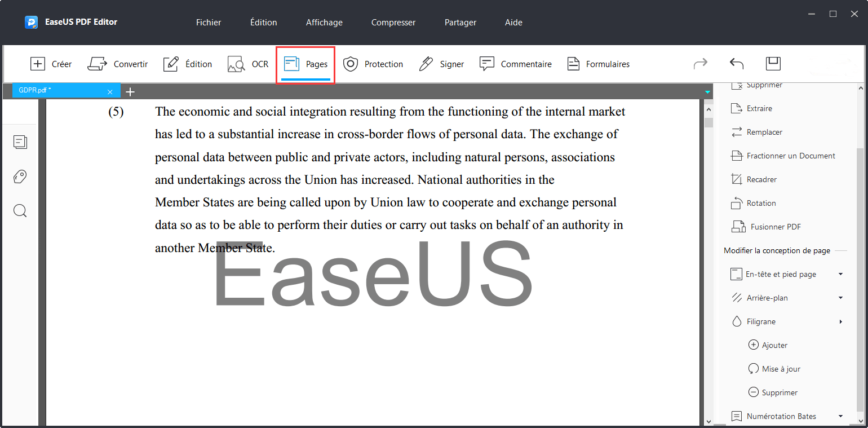The height and width of the screenshot is (428, 868).
Task: Expand the Arrière-plan dropdown
Action: 841,298
